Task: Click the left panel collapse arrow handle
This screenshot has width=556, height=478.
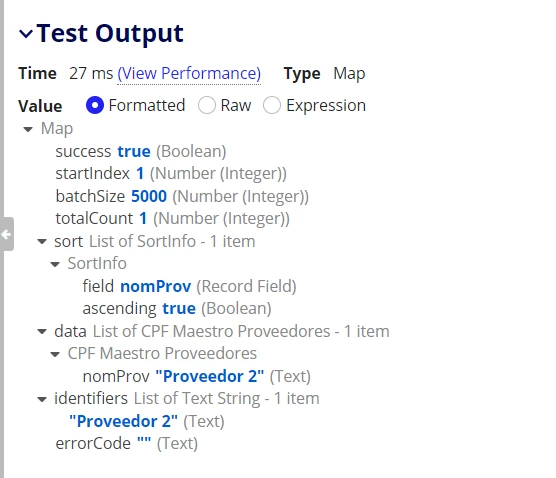Action: tap(6, 234)
